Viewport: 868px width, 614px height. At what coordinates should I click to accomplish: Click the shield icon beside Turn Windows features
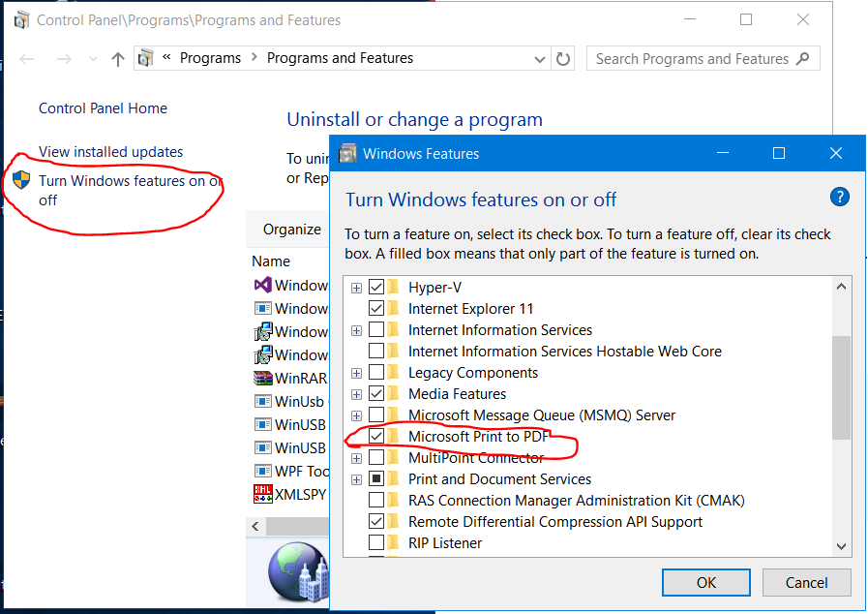tap(21, 181)
